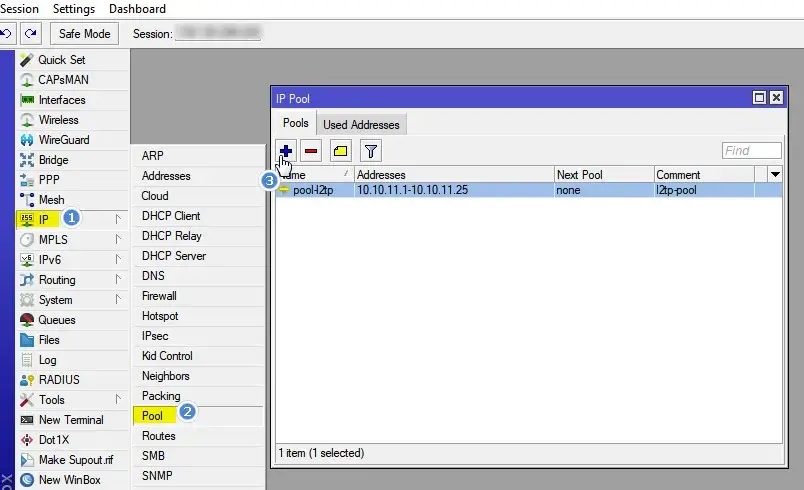Screen dimensions: 804x490
Task: Click the MPLS icon
Action: (27, 240)
